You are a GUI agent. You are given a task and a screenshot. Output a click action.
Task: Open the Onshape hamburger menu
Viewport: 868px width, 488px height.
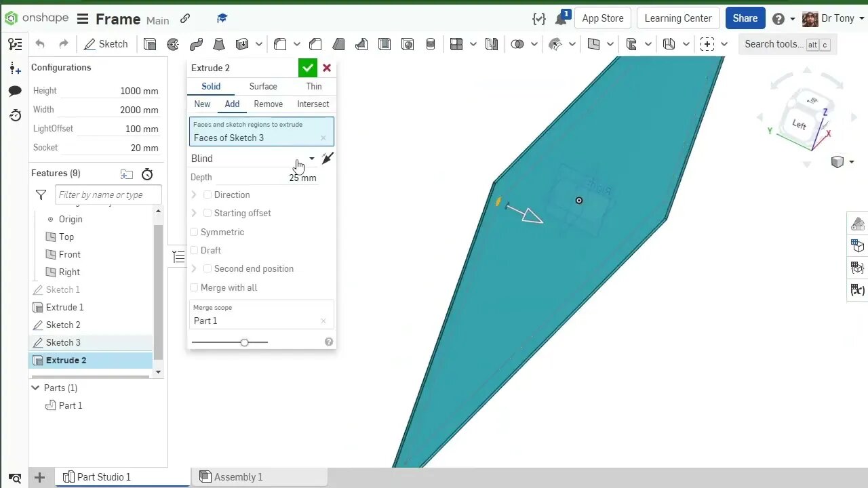click(82, 19)
